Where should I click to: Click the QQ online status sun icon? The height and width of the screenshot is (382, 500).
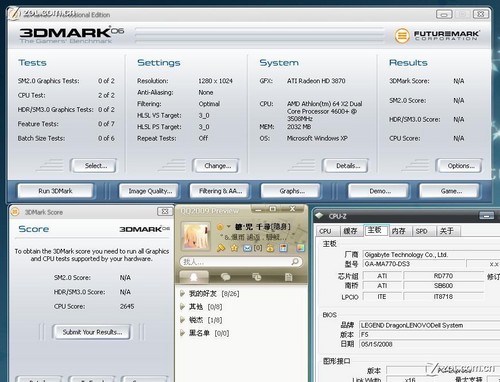point(220,227)
